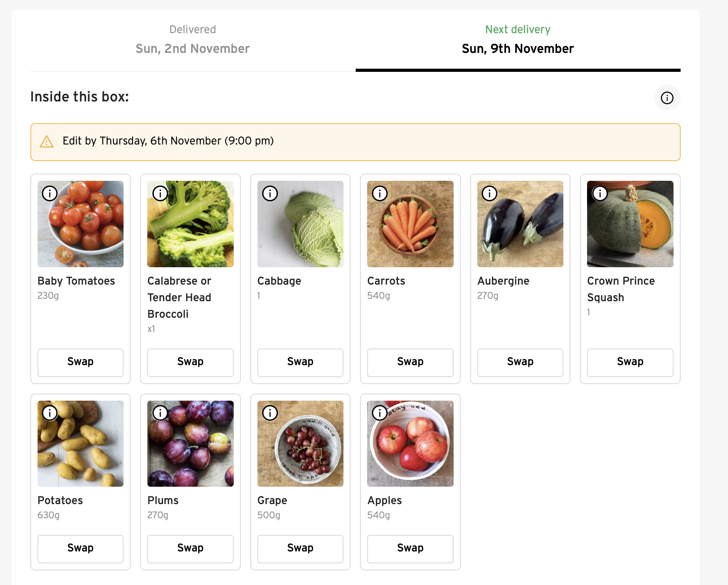Open Plums info icon
The height and width of the screenshot is (585, 728).
point(160,413)
